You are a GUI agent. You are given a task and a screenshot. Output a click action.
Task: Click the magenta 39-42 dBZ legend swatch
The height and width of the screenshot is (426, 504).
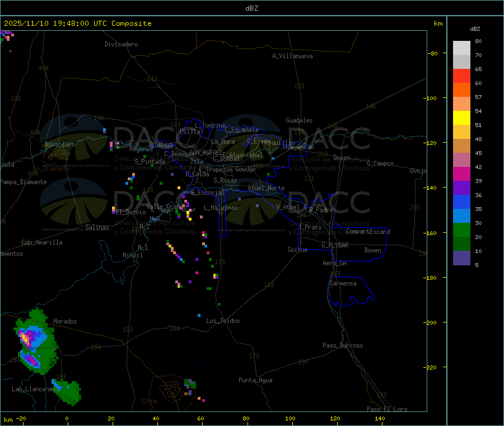(461, 174)
